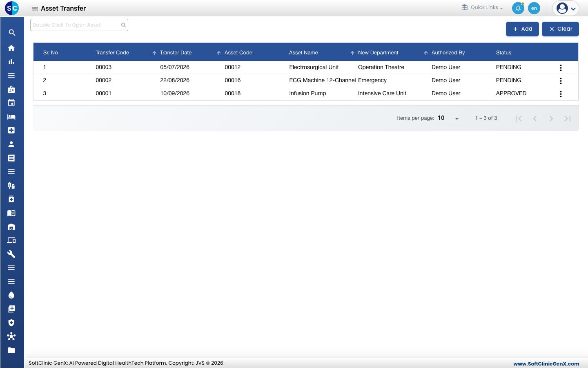
Task: Go to the next page of results
Action: [551, 119]
